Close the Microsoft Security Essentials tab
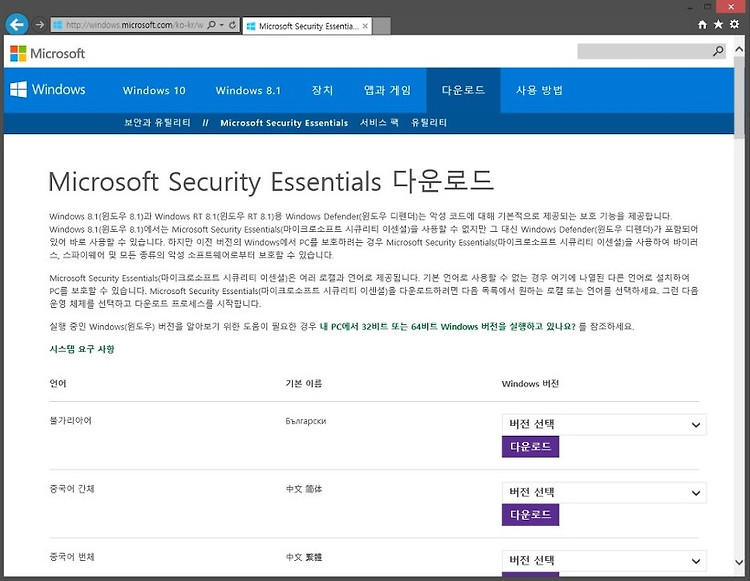The width and height of the screenshot is (750, 581). pyautogui.click(x=365, y=26)
